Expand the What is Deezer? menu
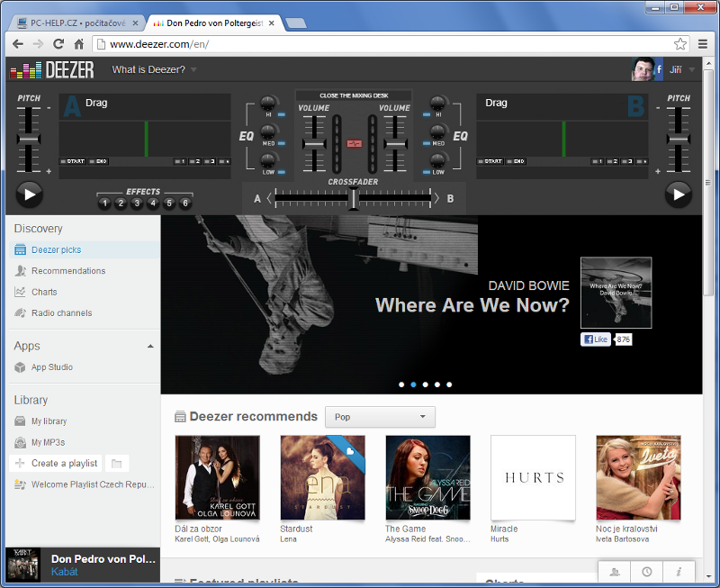Image resolution: width=720 pixels, height=588 pixels. pyautogui.click(x=154, y=69)
